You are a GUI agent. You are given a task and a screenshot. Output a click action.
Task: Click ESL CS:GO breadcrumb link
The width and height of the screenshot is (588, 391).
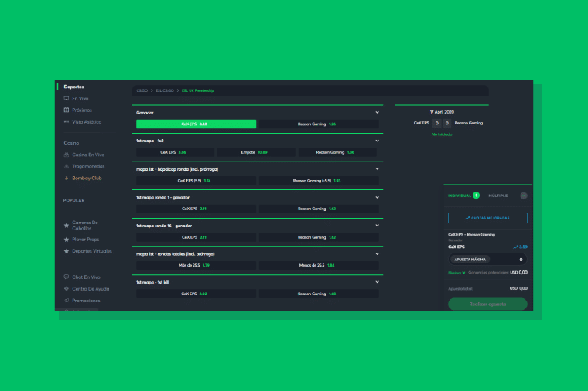(x=165, y=90)
